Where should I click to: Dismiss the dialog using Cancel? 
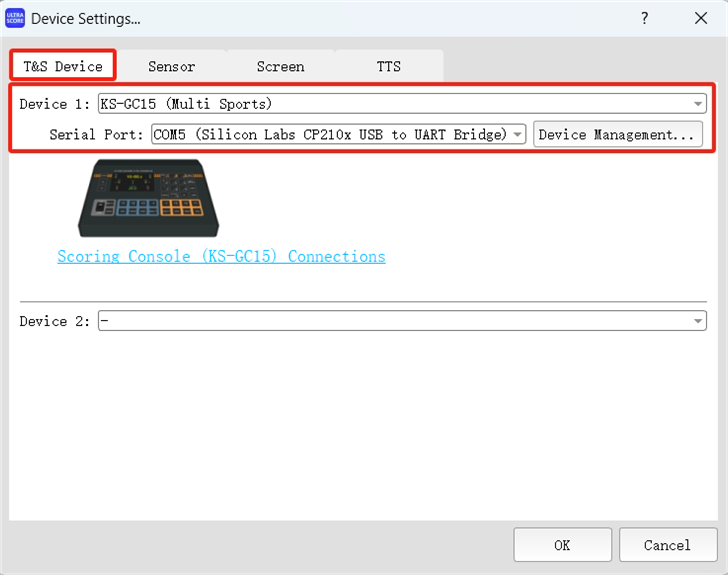pyautogui.click(x=667, y=545)
